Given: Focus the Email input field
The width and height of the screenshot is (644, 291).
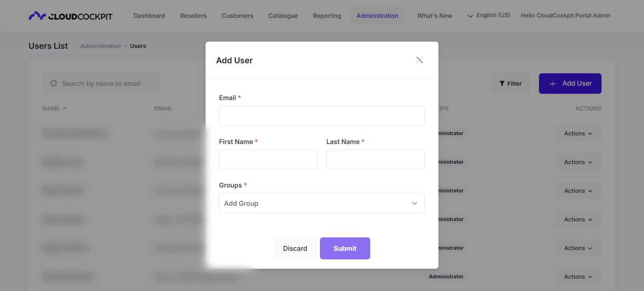Looking at the screenshot, I should [321, 116].
